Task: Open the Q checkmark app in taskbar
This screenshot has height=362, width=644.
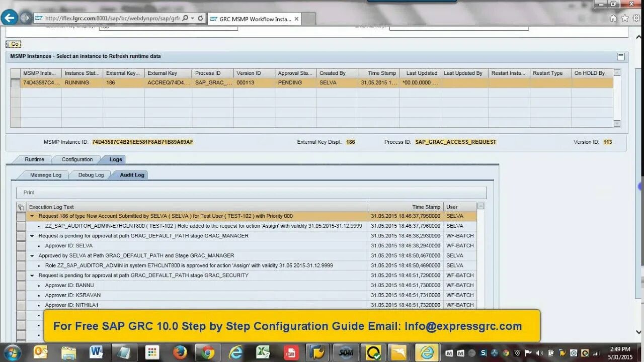Action: [373, 352]
